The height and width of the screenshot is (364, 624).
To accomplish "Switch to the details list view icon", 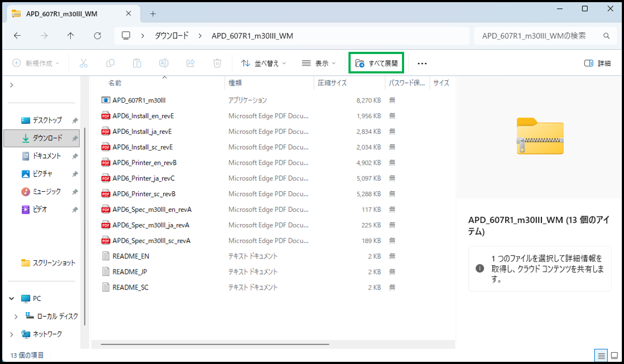I will [600, 355].
